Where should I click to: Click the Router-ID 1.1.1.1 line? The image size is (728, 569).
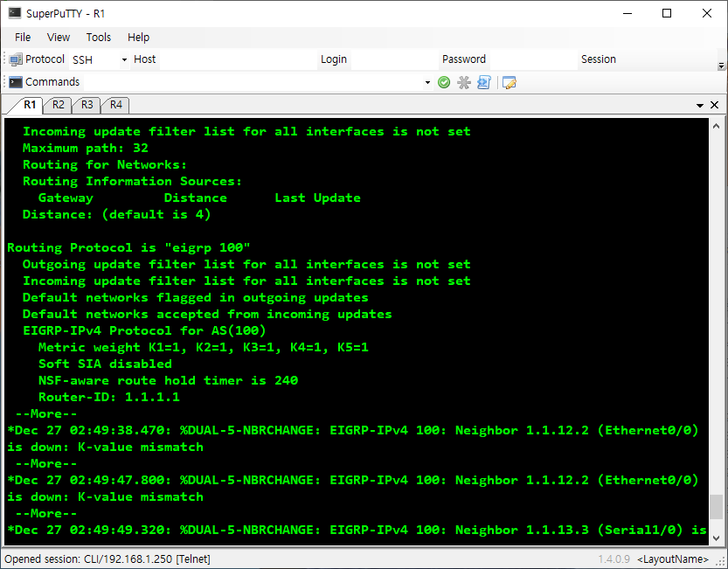pos(108,397)
